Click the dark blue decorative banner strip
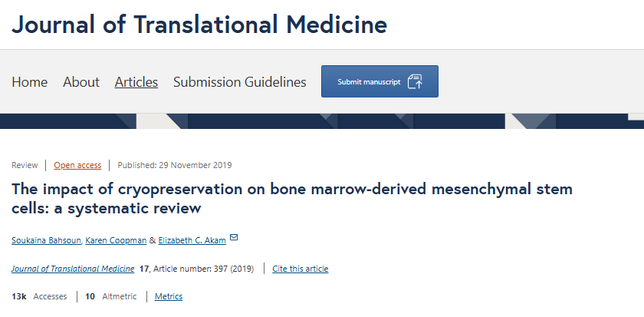The width and height of the screenshot is (644, 317). 322,121
